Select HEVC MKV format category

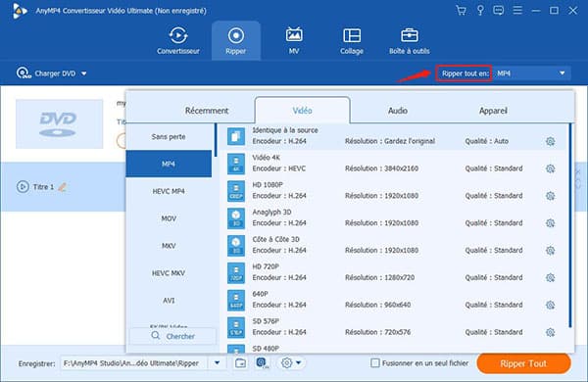169,273
